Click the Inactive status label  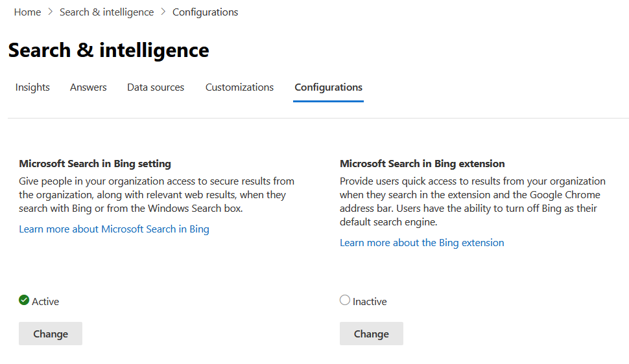click(x=370, y=301)
